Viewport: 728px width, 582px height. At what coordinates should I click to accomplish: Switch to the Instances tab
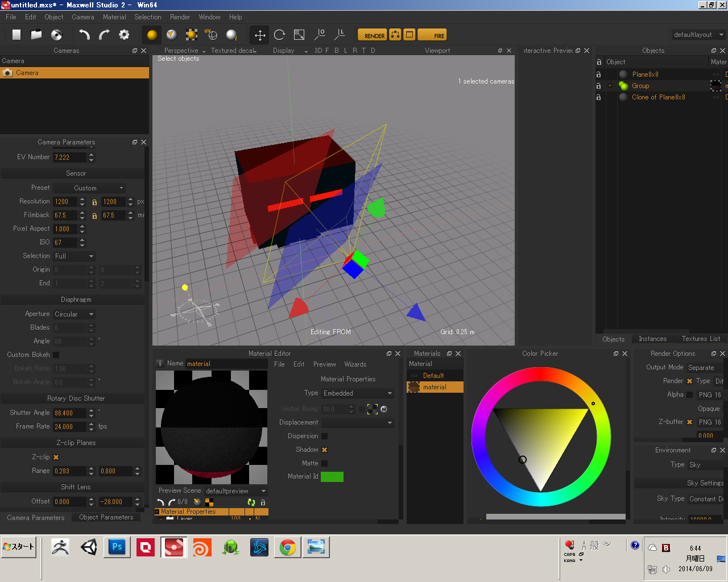(x=652, y=339)
